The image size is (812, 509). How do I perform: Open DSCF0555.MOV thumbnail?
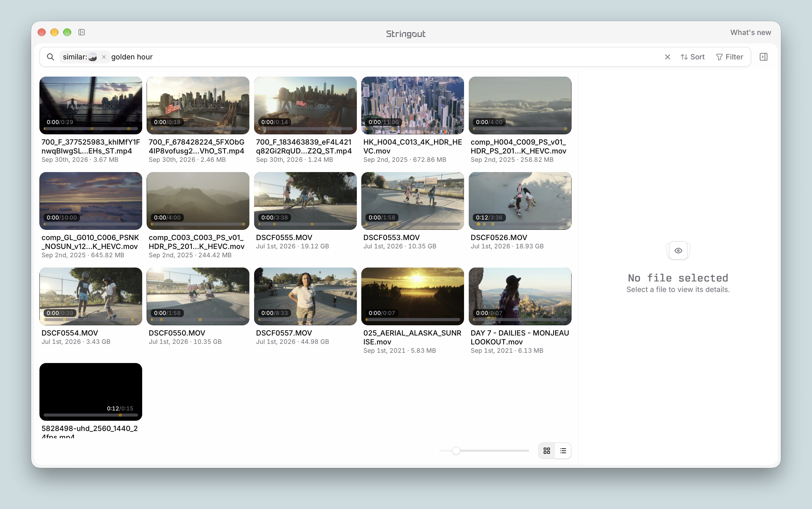(x=305, y=201)
